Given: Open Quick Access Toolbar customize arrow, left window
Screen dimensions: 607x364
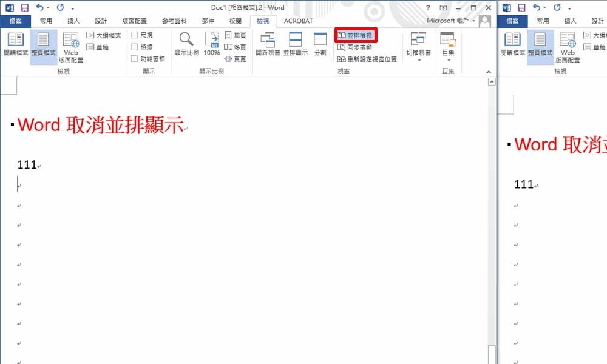Looking at the screenshot, I should click(x=72, y=8).
